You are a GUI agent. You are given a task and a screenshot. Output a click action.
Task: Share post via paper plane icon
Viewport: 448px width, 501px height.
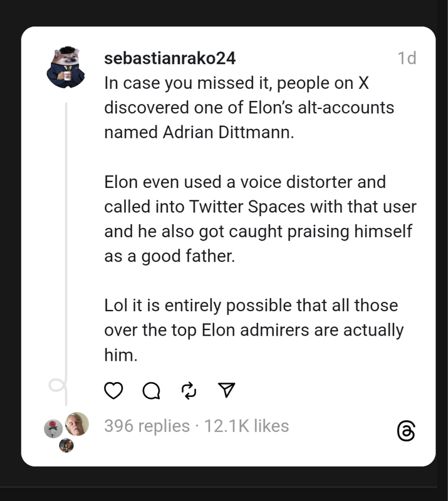226,390
